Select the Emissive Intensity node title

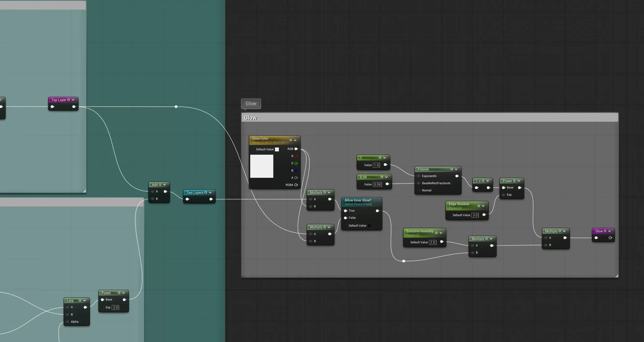pos(420,231)
